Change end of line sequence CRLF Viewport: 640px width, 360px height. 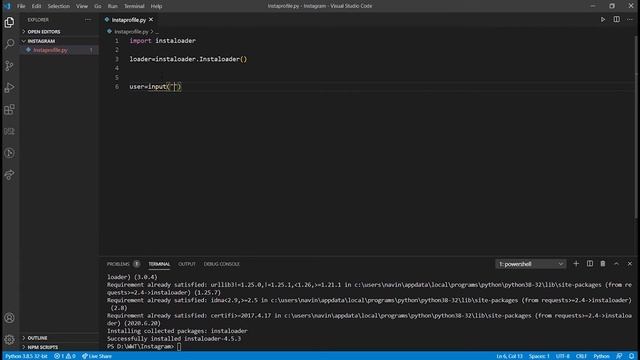click(581, 356)
